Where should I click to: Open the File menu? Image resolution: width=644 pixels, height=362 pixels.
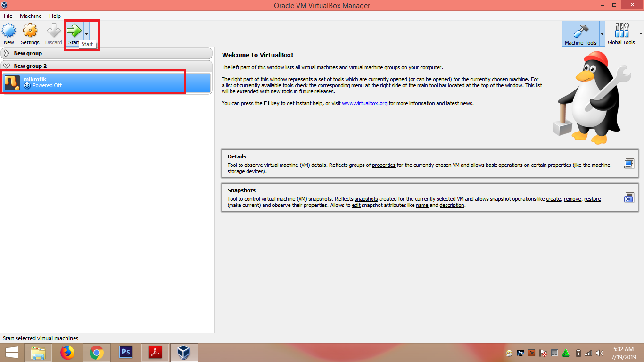pyautogui.click(x=8, y=16)
